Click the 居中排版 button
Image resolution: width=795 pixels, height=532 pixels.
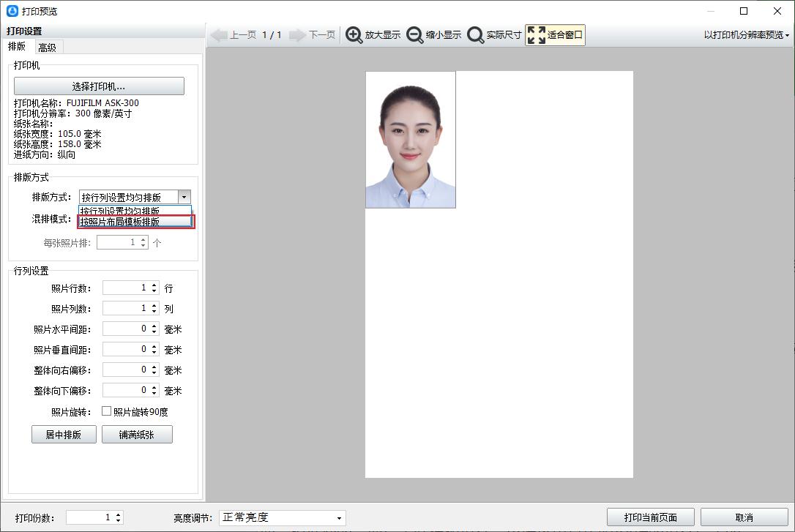point(64,435)
